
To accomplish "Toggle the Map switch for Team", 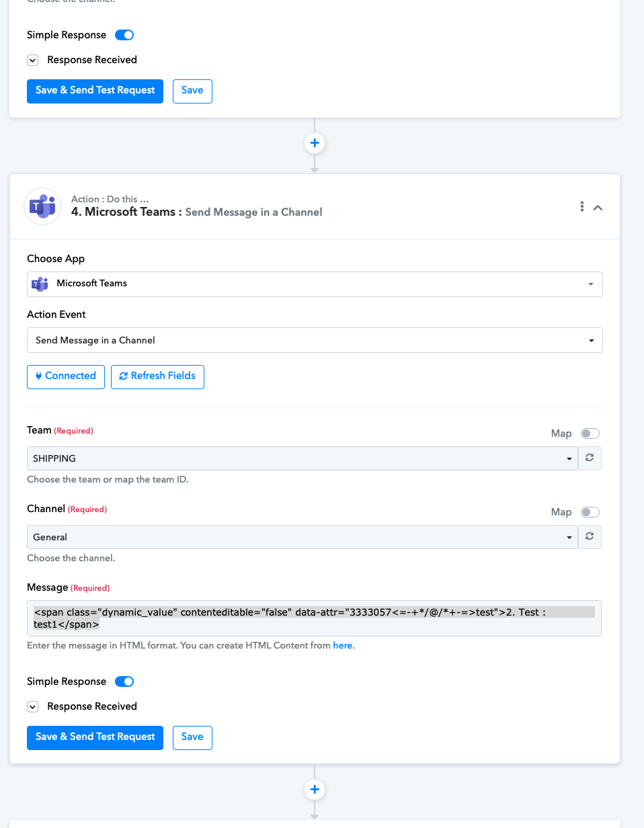I will (590, 433).
